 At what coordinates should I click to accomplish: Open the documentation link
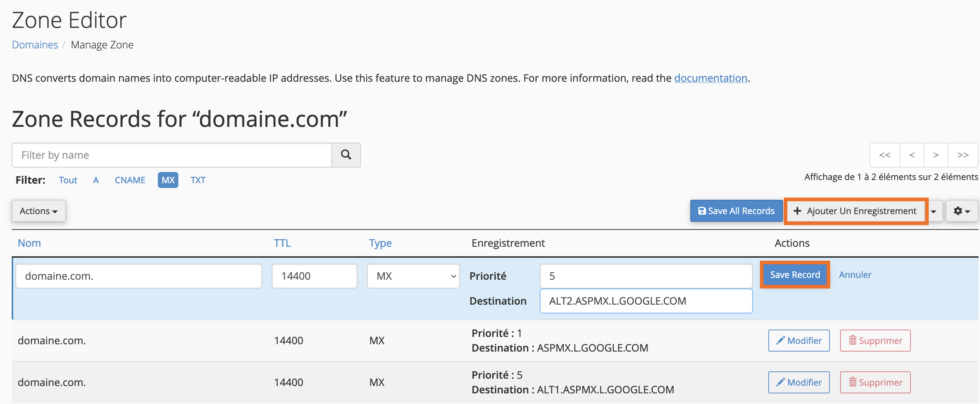pyautogui.click(x=711, y=78)
